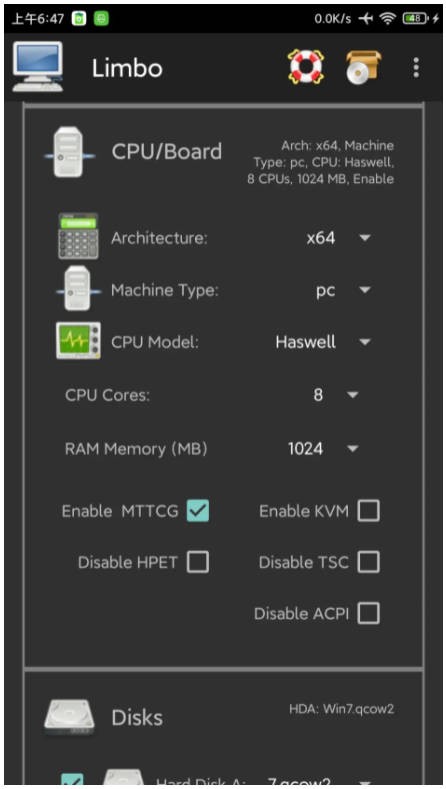Click the Machine Type tower icon
The image size is (446, 789).
pos(78,289)
